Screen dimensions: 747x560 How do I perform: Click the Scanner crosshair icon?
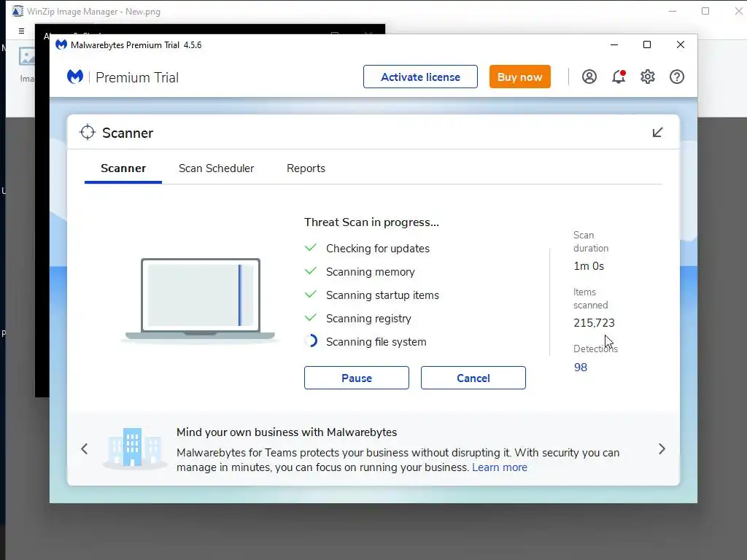coord(88,133)
